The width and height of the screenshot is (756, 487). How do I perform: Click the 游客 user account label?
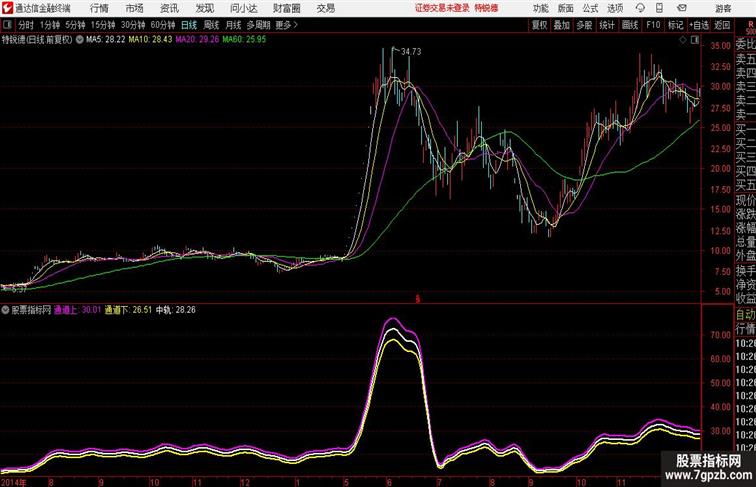coord(724,8)
